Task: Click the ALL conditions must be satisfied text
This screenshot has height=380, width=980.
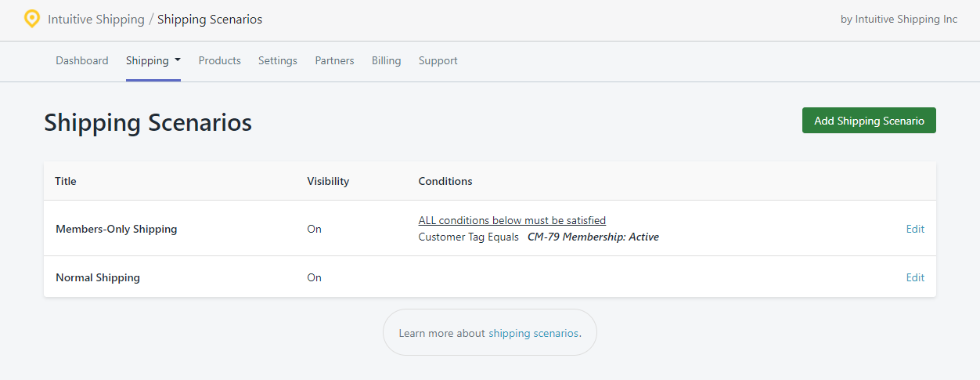Action: pos(512,220)
